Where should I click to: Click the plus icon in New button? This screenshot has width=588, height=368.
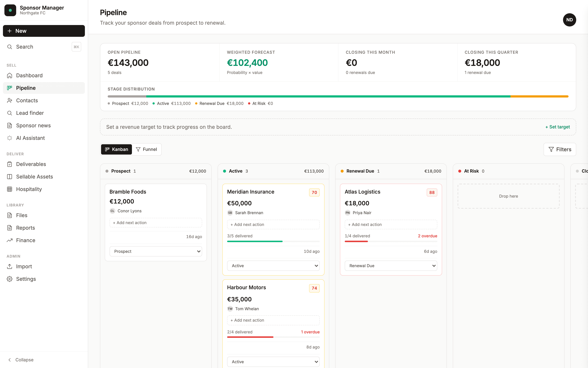pyautogui.click(x=10, y=31)
